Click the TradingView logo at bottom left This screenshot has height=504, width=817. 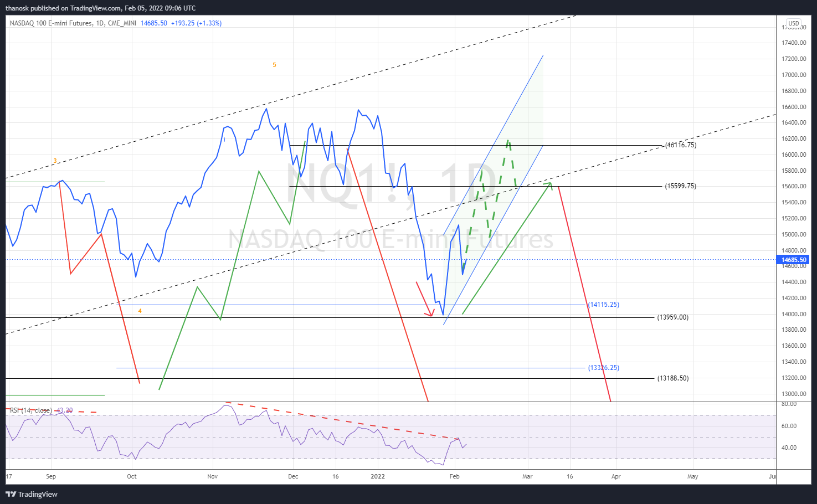click(x=32, y=494)
